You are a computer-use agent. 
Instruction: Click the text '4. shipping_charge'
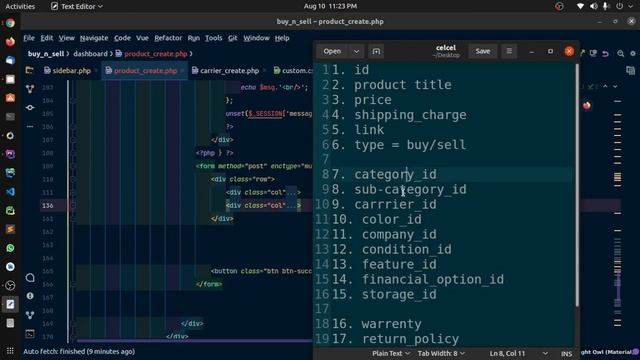[x=399, y=115]
